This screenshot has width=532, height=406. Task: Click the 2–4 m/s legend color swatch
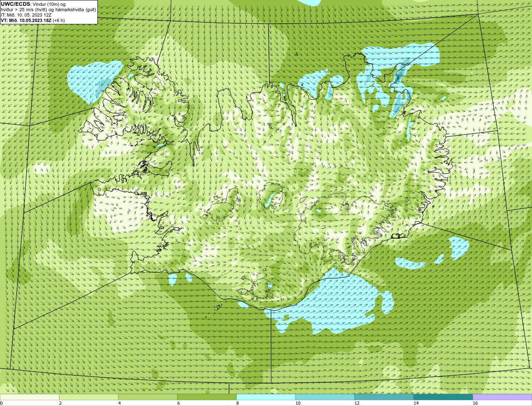[x=89, y=397]
